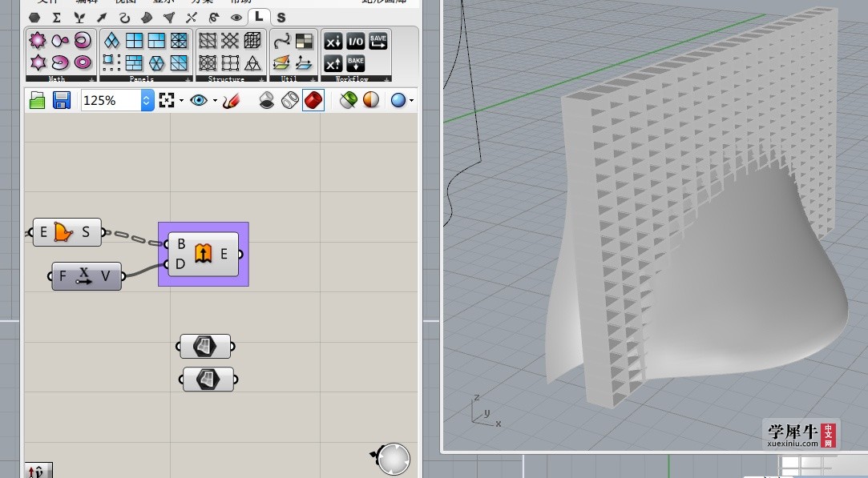This screenshot has width=868, height=478.
Task: Select the orange E-to-S surface component
Action: [x=67, y=232]
